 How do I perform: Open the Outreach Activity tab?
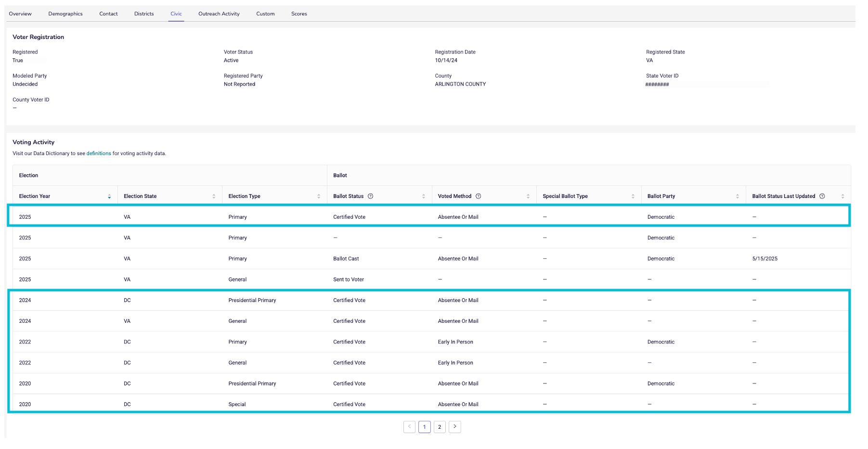point(219,14)
